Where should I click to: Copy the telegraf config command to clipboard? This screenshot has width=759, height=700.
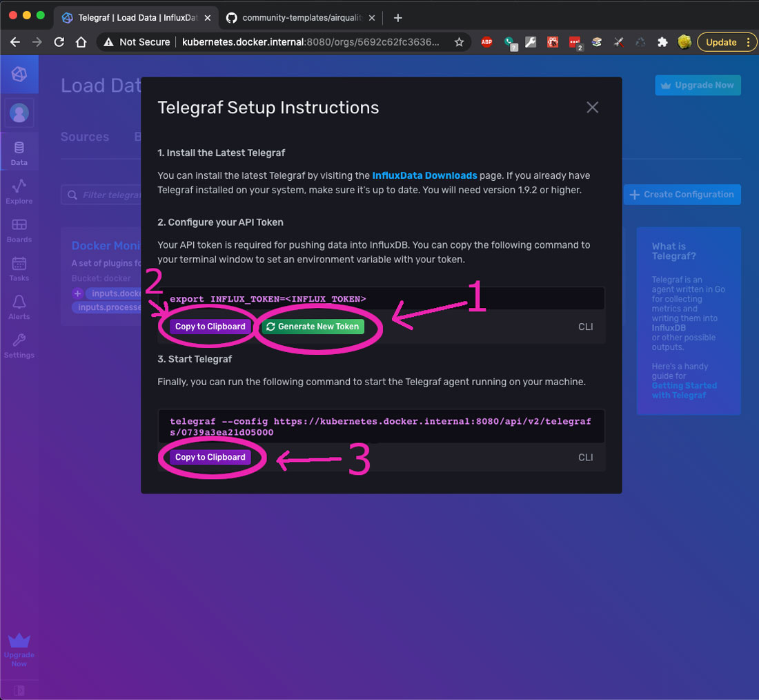(210, 457)
